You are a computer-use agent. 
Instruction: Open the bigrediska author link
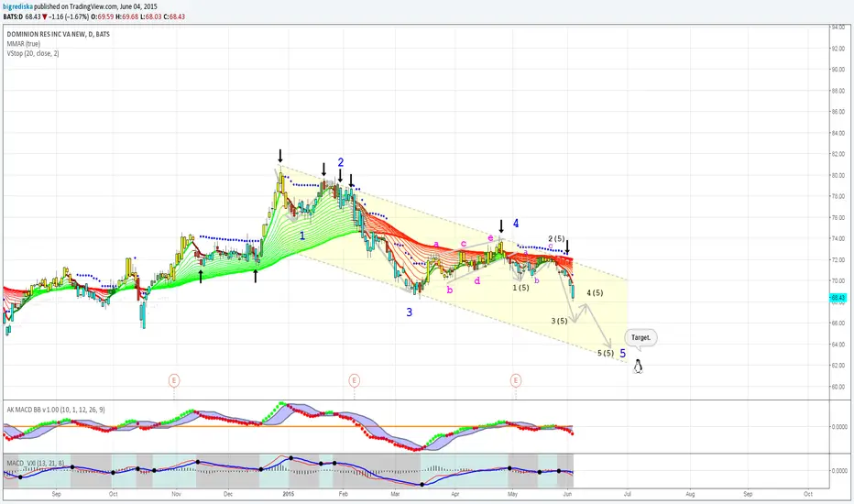pos(17,6)
